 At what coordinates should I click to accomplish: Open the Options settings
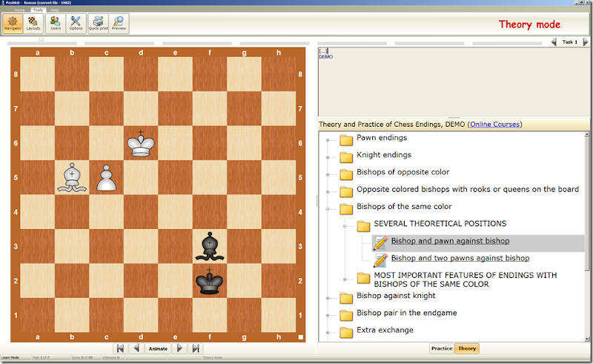coord(76,24)
